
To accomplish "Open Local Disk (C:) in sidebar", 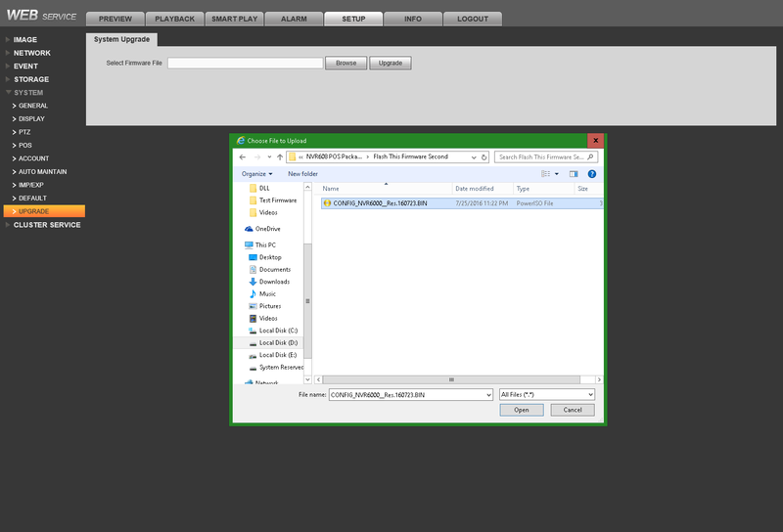I will 278,331.
